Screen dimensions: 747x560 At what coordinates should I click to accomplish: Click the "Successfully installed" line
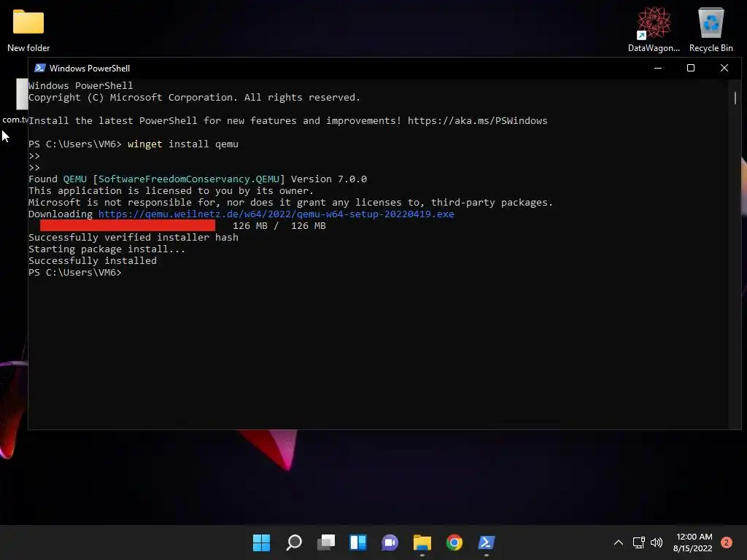click(93, 261)
